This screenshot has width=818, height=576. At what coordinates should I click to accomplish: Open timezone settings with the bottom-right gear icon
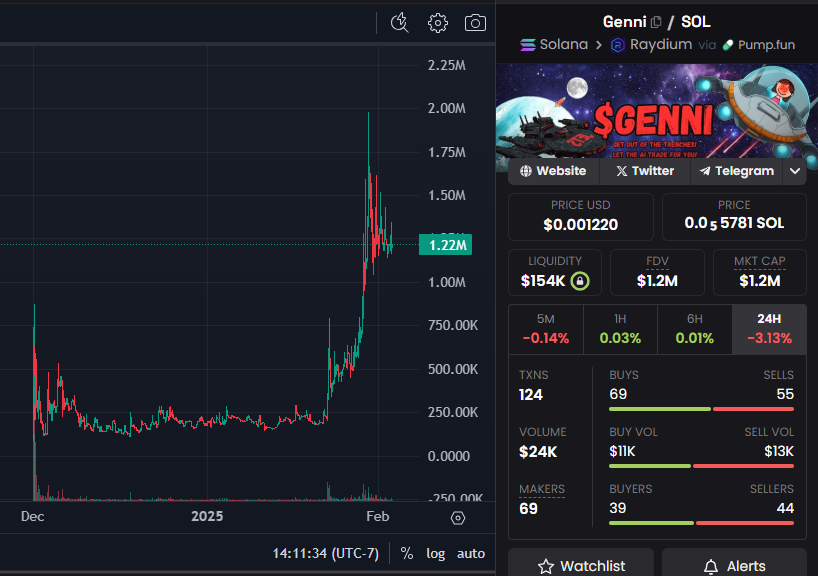point(458,518)
